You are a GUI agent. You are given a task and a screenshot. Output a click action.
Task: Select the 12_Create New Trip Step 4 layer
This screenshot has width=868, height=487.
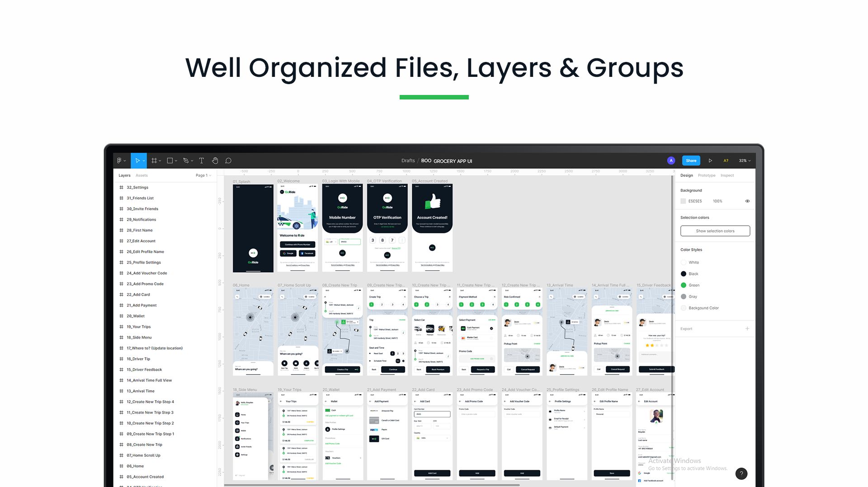pyautogui.click(x=151, y=402)
